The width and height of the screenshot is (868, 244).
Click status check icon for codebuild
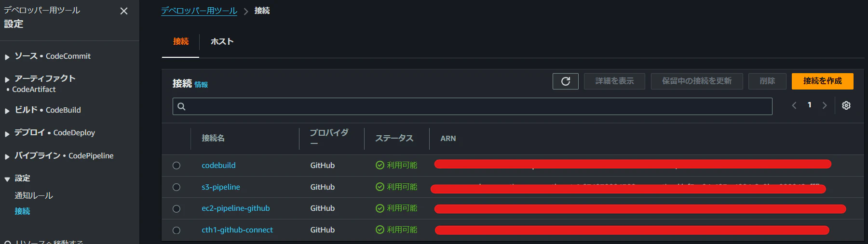(x=380, y=165)
